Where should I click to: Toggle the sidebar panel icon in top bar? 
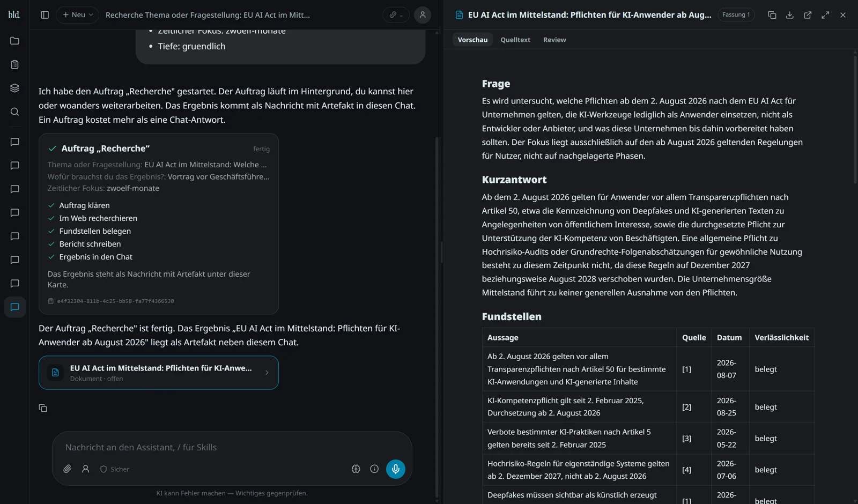click(45, 15)
